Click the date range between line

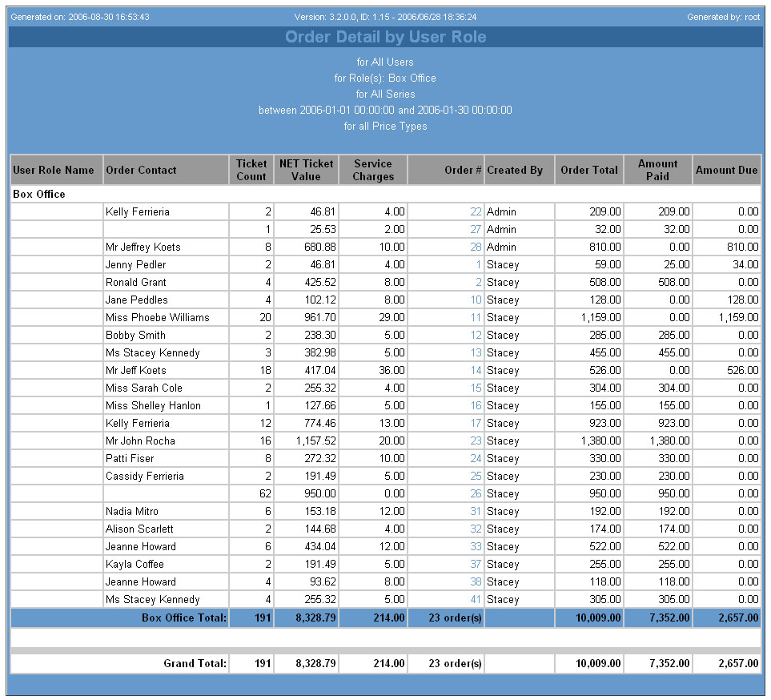click(386, 111)
